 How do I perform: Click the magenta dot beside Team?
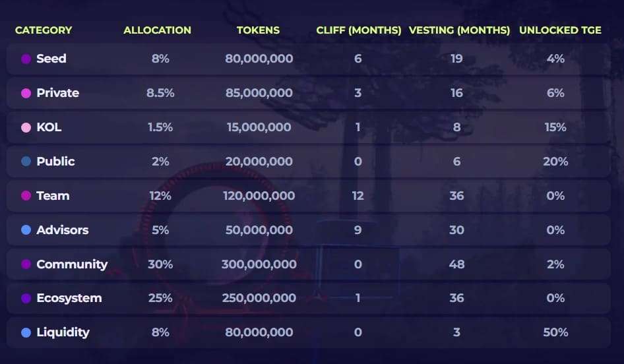26,196
